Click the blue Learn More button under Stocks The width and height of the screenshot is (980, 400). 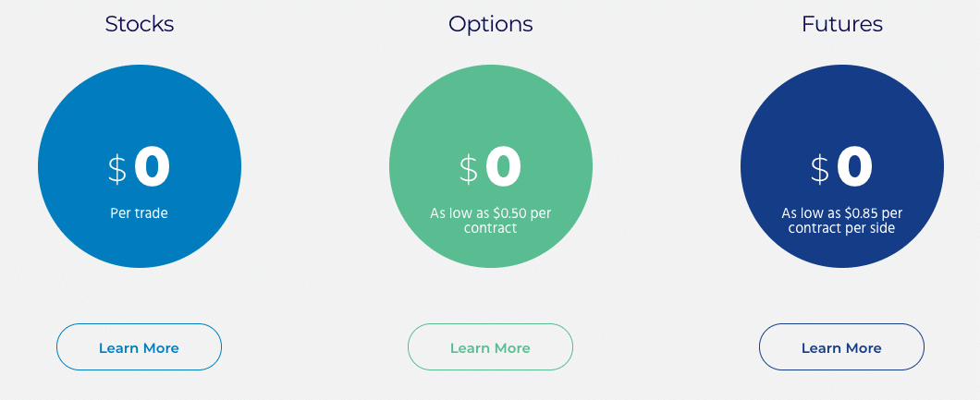pos(139,347)
